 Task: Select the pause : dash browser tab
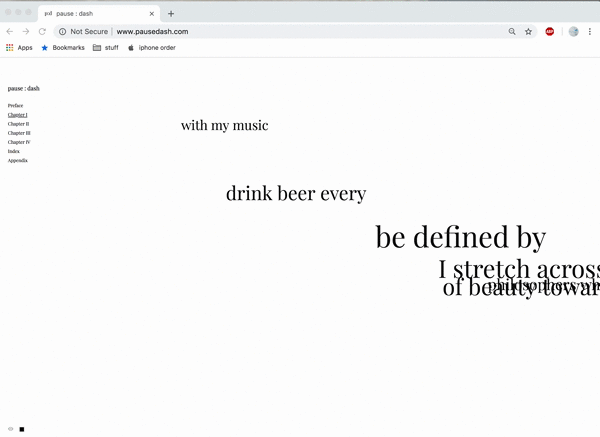click(99, 14)
